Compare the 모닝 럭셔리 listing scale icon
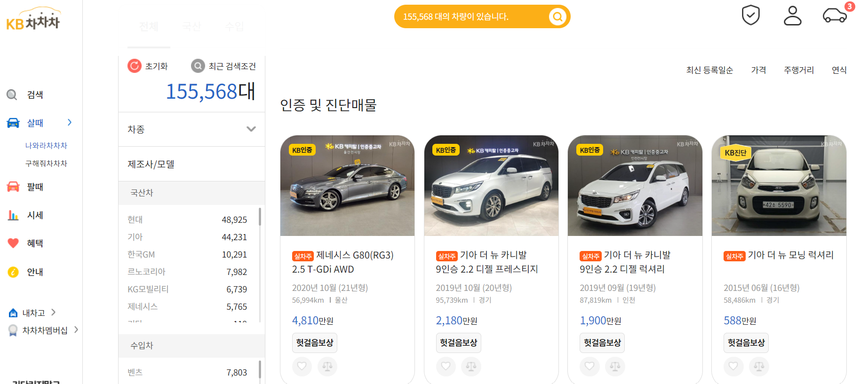 [x=759, y=366]
